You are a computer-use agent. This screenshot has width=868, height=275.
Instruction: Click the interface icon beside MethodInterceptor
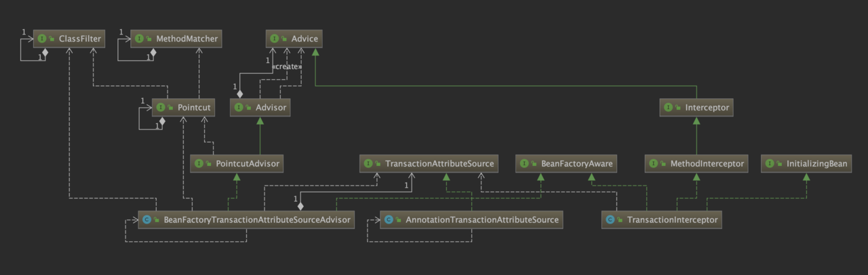pyautogui.click(x=654, y=163)
